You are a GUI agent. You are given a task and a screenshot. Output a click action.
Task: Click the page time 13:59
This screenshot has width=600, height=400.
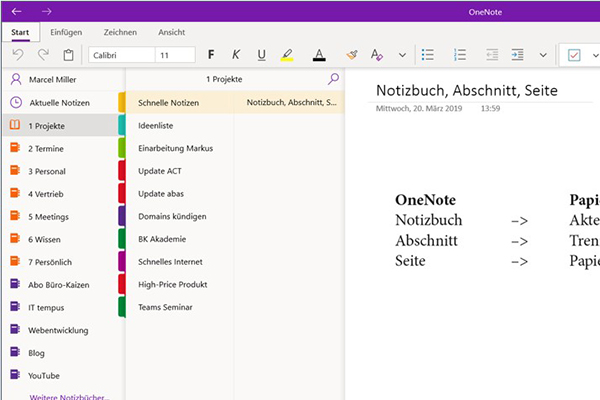(x=491, y=108)
